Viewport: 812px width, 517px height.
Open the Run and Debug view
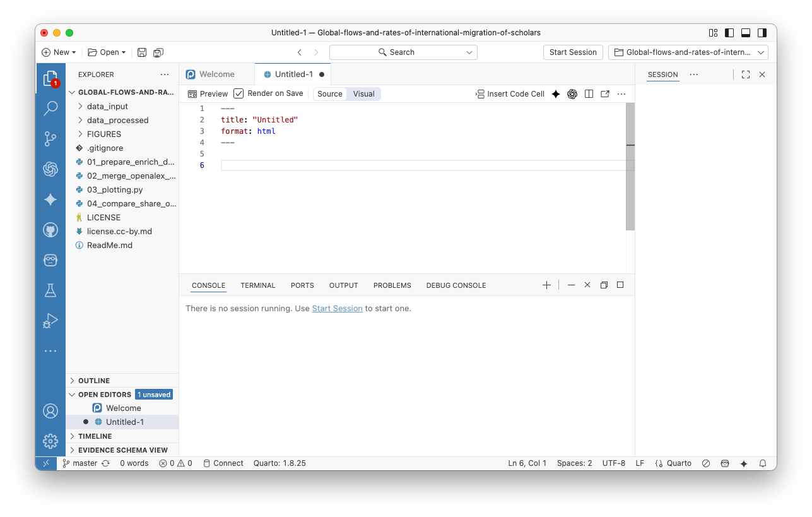tap(50, 321)
